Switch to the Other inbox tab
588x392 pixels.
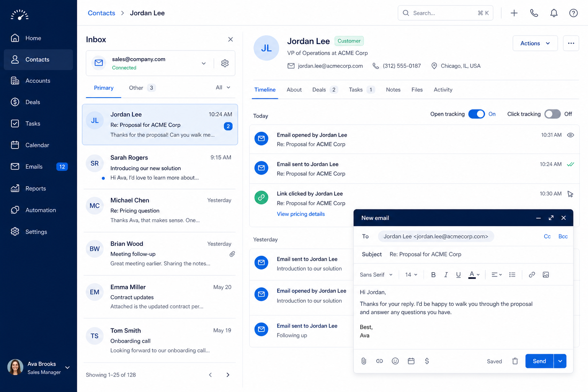(142, 88)
